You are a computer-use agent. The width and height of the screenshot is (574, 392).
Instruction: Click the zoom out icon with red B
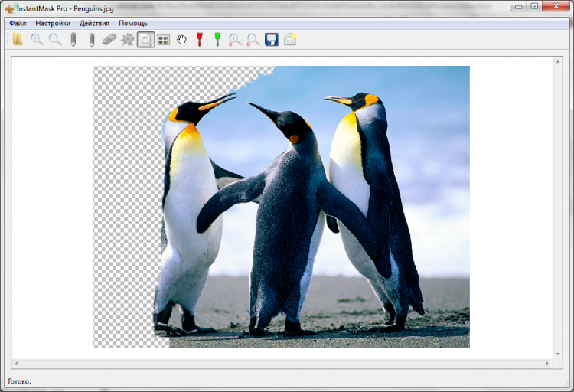(x=253, y=40)
